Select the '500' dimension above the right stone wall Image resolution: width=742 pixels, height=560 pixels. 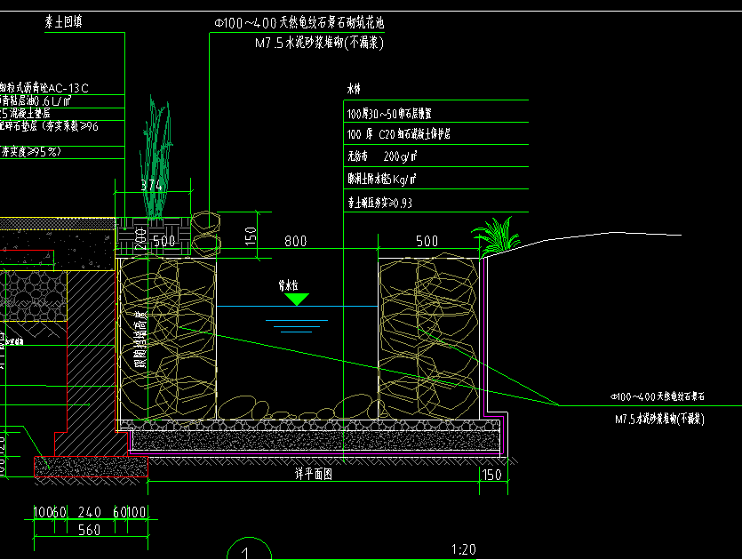click(x=427, y=242)
